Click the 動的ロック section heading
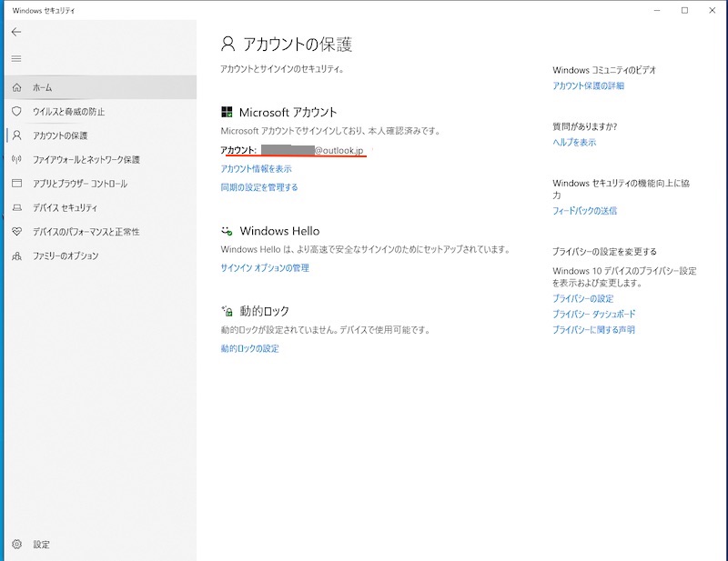Image resolution: width=728 pixels, height=561 pixels. click(264, 311)
